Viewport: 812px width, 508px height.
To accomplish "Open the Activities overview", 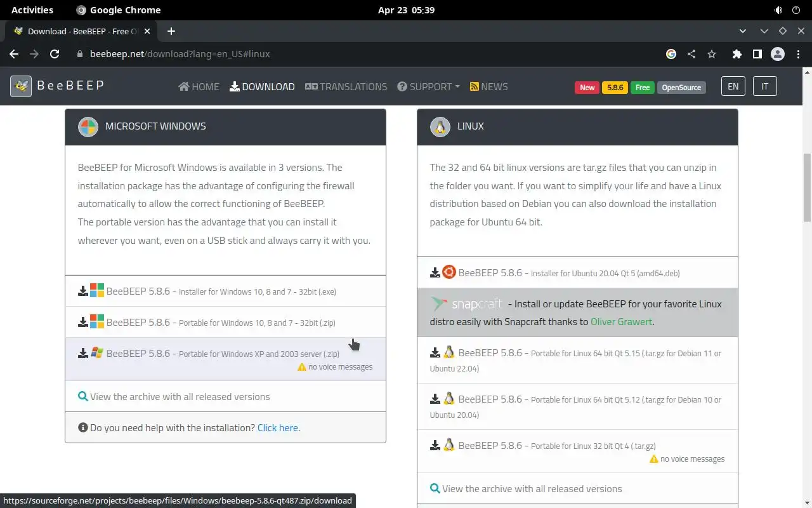I will pos(32,10).
